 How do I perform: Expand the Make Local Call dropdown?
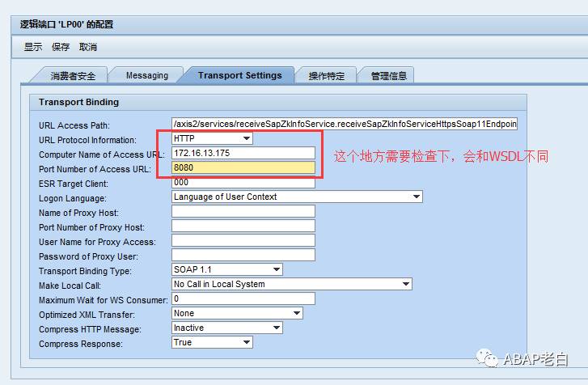[x=292, y=284]
